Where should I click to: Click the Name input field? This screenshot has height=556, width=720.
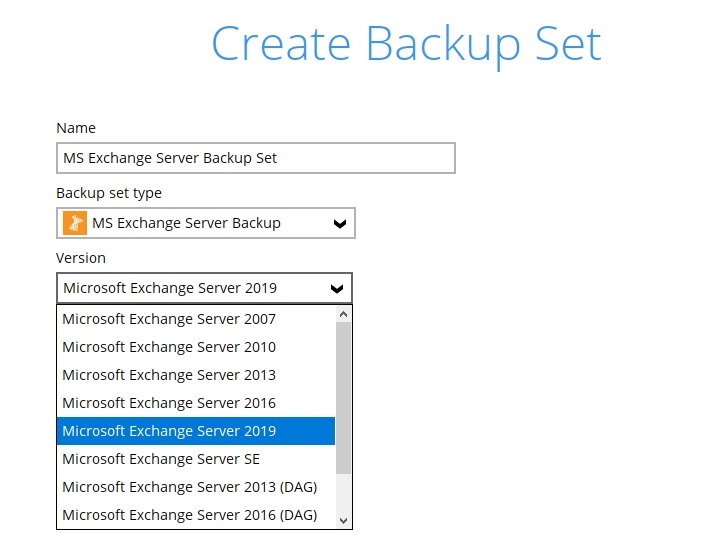pyautogui.click(x=256, y=158)
